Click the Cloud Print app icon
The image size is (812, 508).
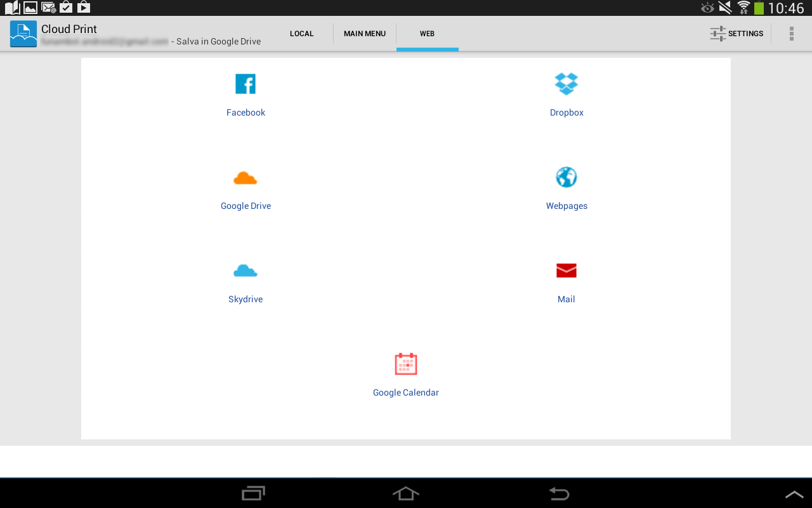pos(23,33)
